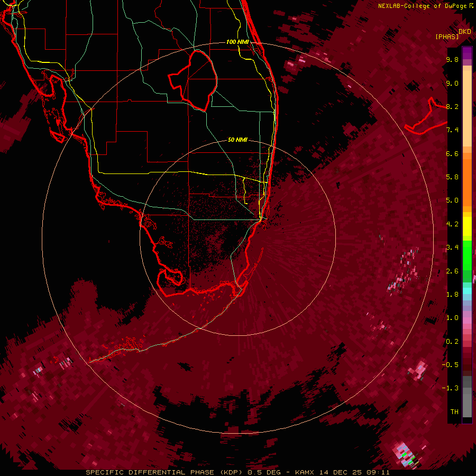
Task: Select the 7.4 value on scale
Action: click(452, 130)
